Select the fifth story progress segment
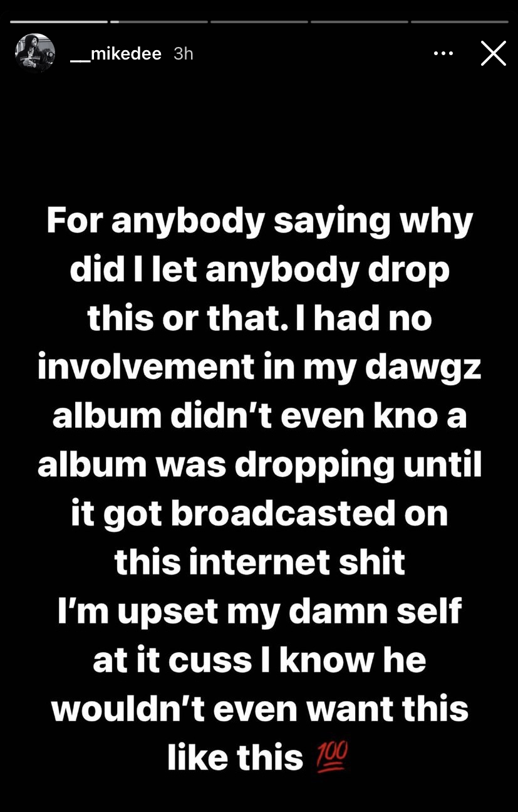Screen dimensions: 518x812 coord(460,22)
